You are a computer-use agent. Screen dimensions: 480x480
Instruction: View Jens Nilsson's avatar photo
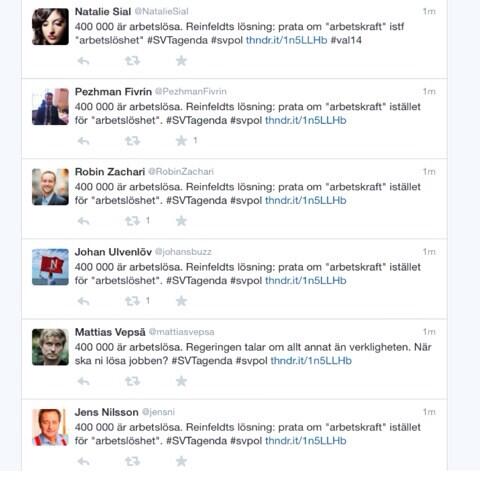pos(50,427)
